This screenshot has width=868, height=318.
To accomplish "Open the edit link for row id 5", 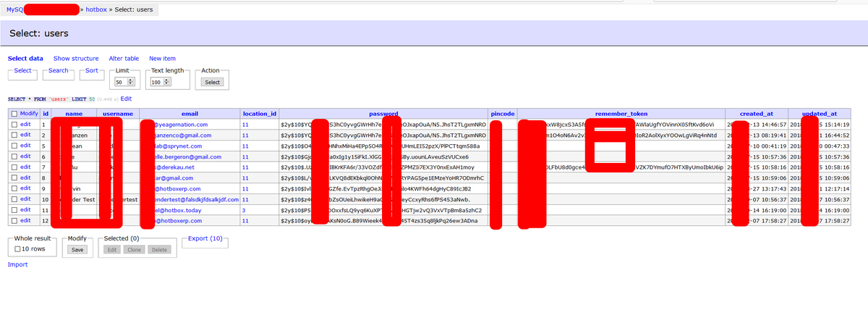I will [x=26, y=146].
